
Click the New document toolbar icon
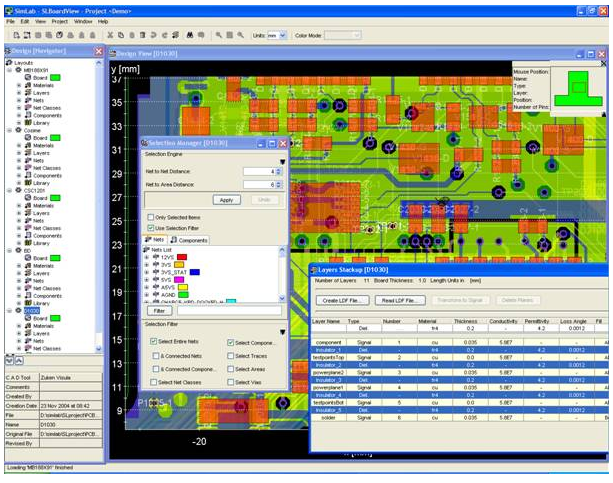pyautogui.click(x=16, y=35)
